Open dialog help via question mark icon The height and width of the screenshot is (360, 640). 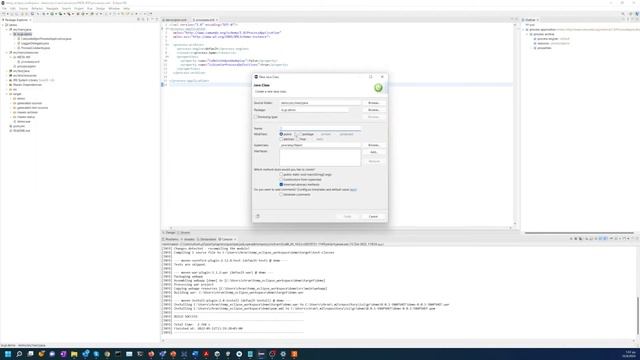tap(258, 216)
